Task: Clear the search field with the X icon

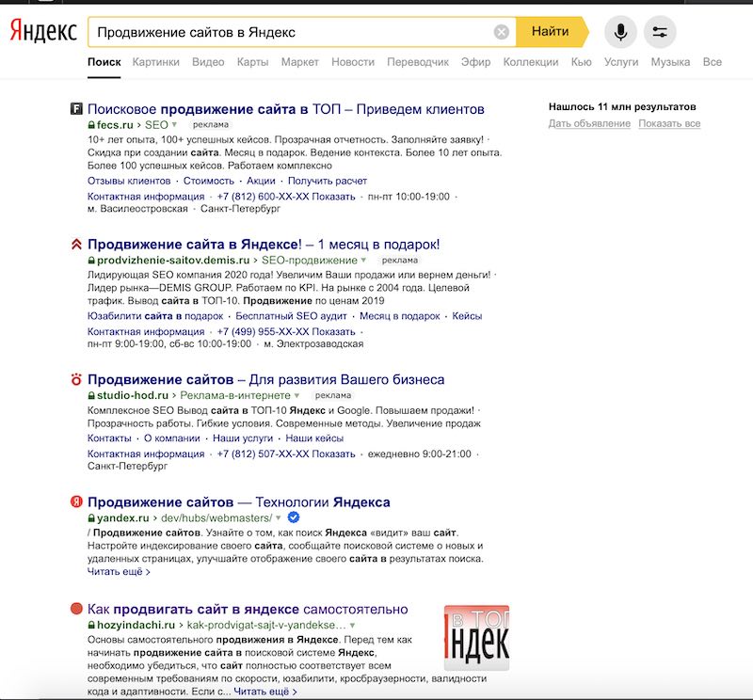Action: point(502,32)
